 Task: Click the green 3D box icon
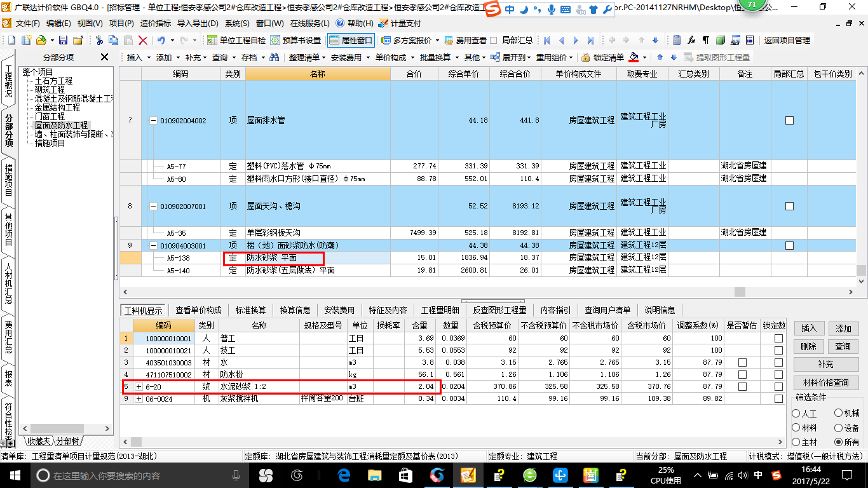(x=721, y=40)
